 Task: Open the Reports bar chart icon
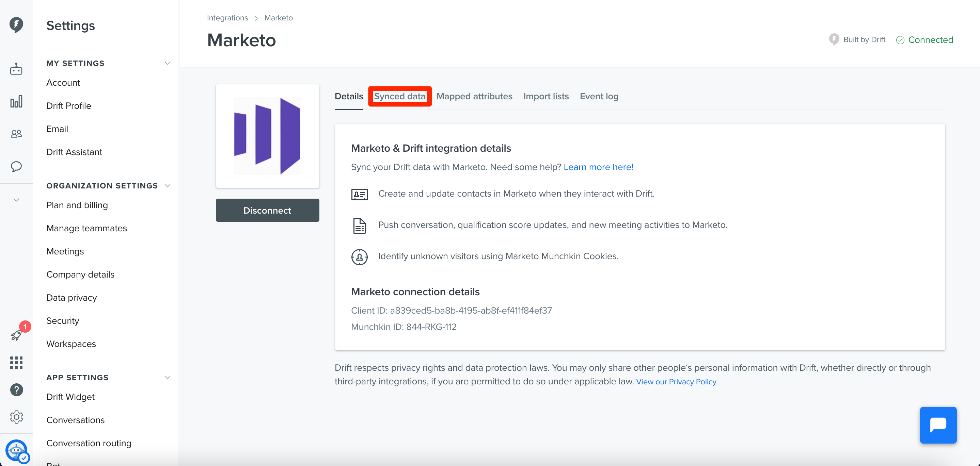[x=16, y=101]
